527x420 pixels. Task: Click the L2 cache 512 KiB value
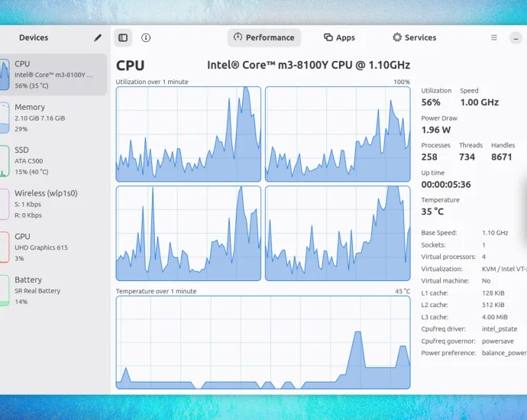pos(493,305)
